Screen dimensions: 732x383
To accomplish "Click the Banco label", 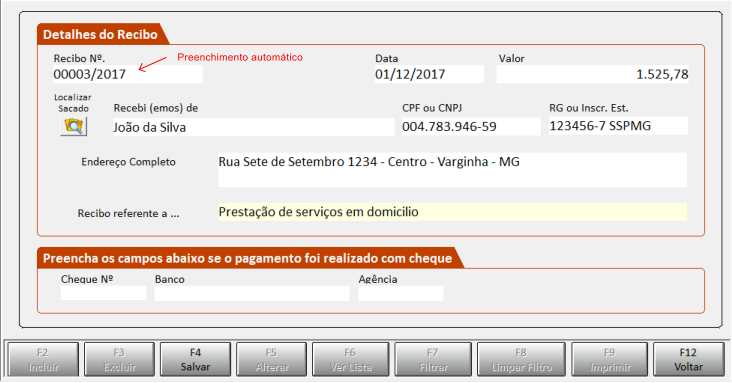I will pyautogui.click(x=169, y=279).
